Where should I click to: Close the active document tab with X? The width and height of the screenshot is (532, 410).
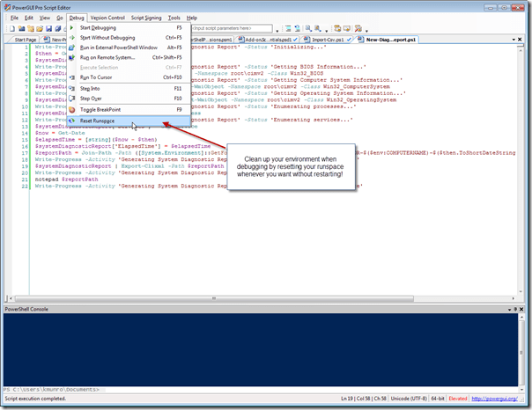520,40
